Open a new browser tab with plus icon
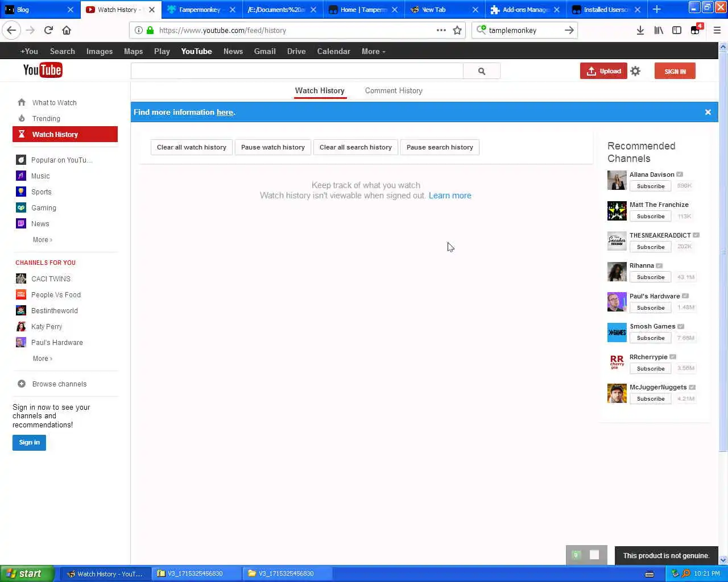The image size is (728, 582). tap(657, 10)
